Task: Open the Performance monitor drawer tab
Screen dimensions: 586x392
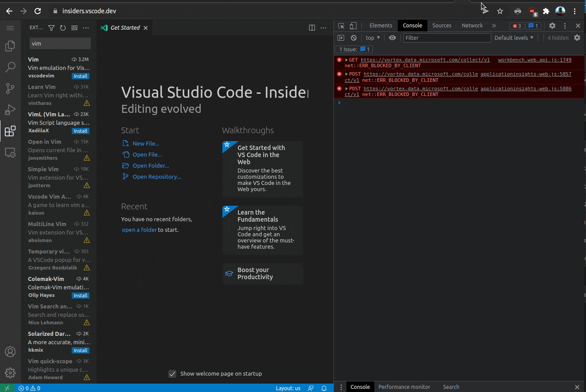Action: [x=404, y=387]
